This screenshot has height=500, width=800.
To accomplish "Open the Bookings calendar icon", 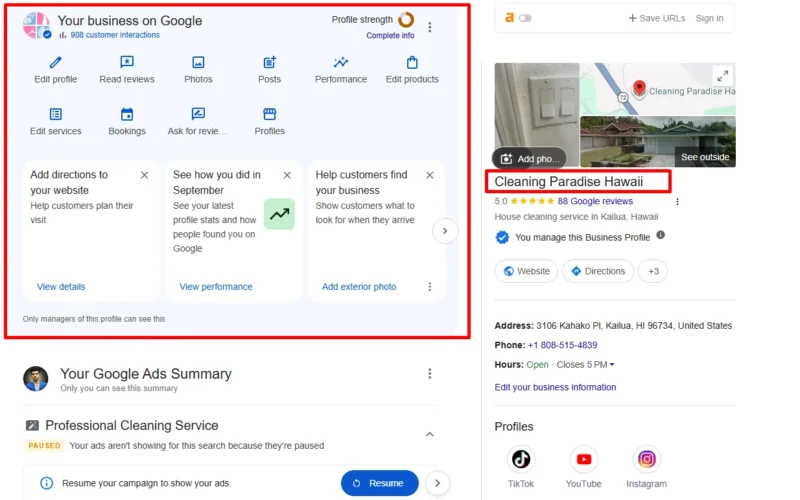I will pos(127,114).
